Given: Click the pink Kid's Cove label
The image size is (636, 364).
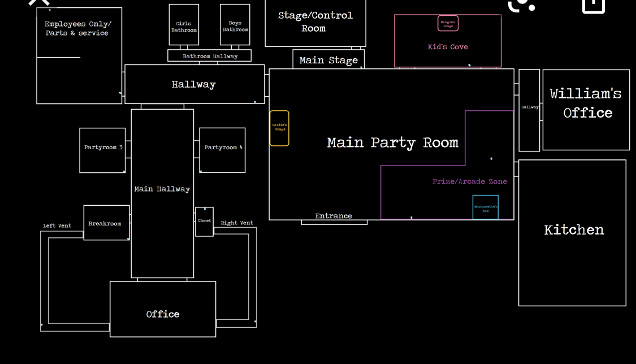Looking at the screenshot, I should pyautogui.click(x=448, y=46).
